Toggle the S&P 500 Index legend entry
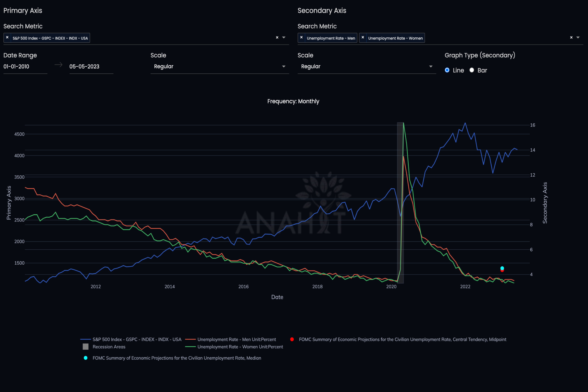Viewport: 588px width, 392px height. point(137,339)
